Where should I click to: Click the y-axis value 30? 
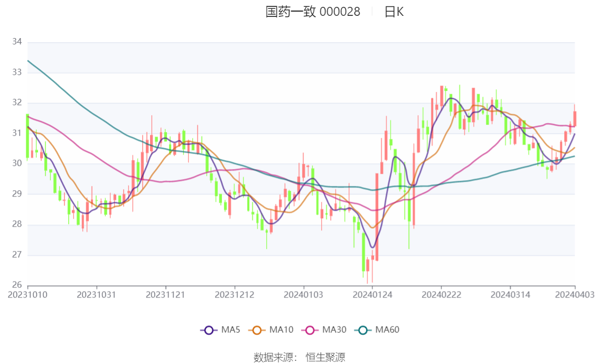tap(17, 163)
